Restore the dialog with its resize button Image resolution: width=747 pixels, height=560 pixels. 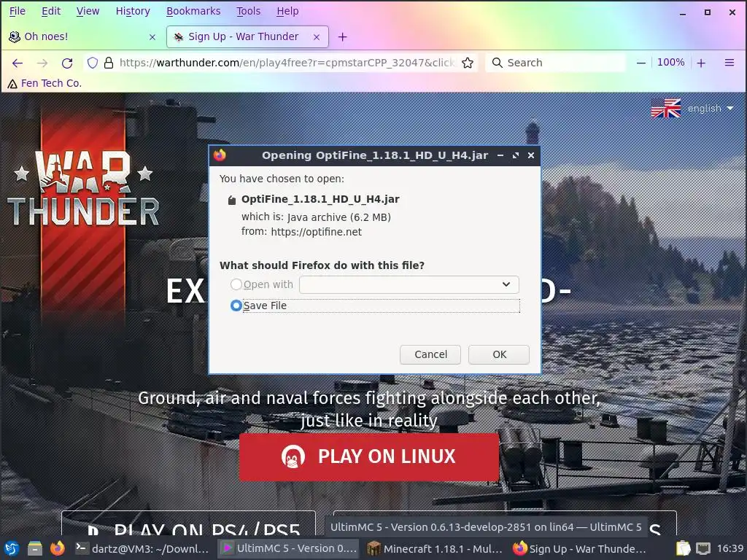(x=516, y=156)
